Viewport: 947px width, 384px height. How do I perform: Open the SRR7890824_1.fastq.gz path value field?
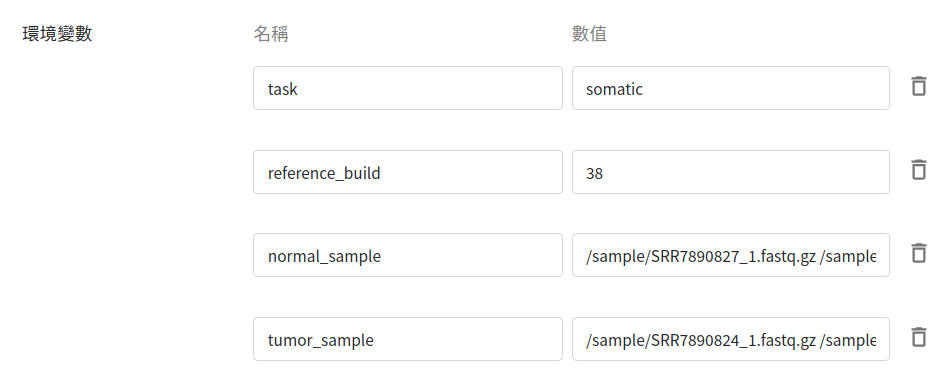(731, 339)
